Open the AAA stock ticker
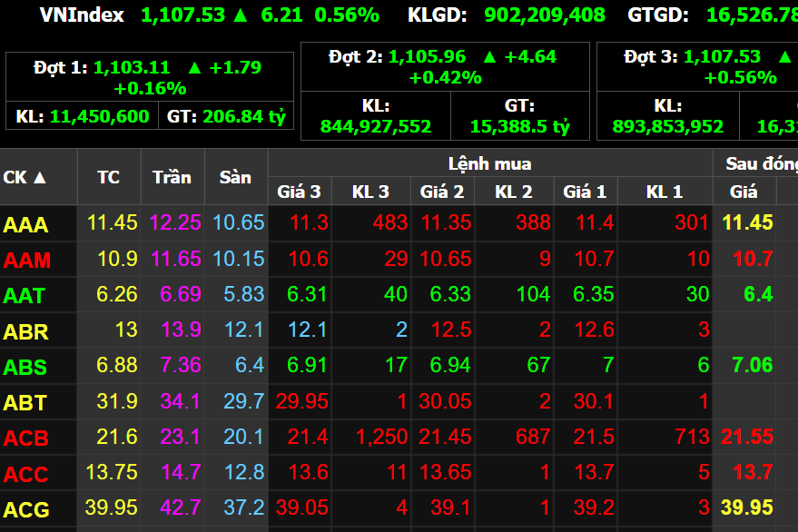Image resolution: width=798 pixels, height=532 pixels. (25, 224)
